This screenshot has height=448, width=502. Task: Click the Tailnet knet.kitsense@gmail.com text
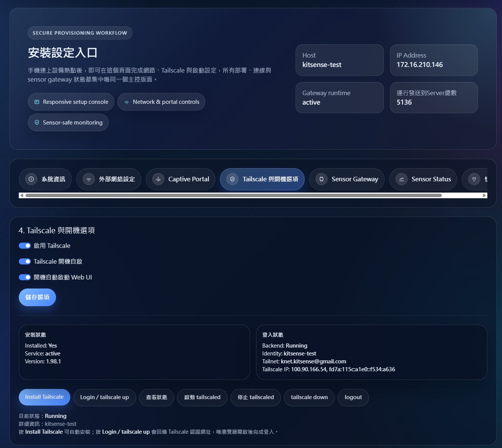click(x=304, y=361)
